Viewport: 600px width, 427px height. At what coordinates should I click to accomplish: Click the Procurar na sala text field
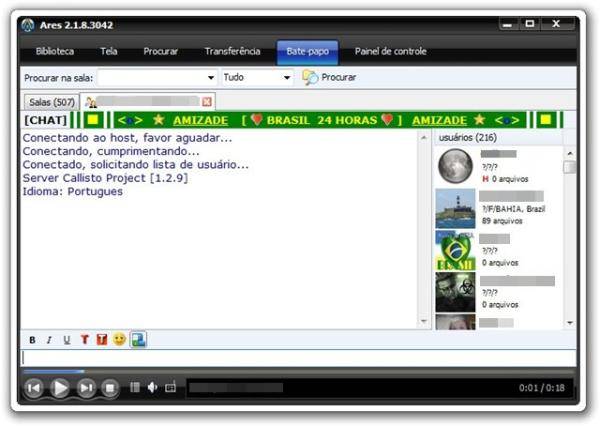pyautogui.click(x=152, y=78)
